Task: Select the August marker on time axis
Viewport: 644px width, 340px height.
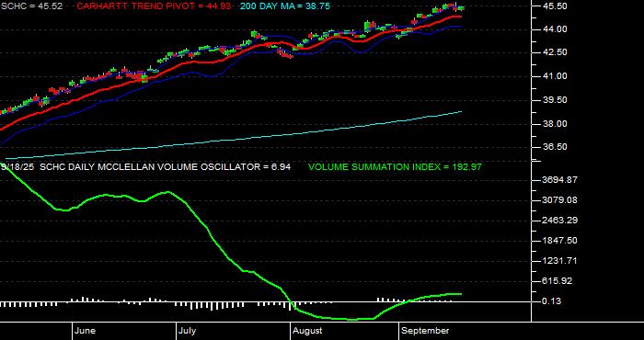Action: (x=307, y=331)
